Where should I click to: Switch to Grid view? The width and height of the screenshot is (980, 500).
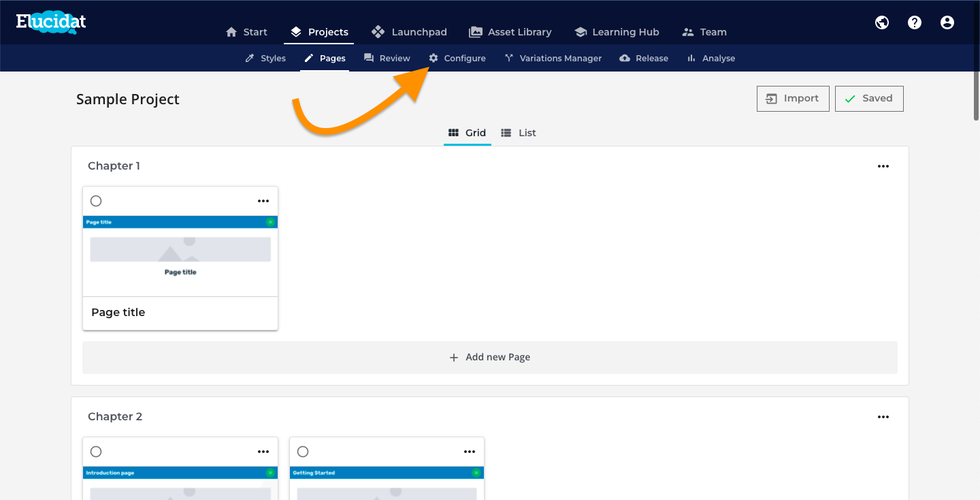[468, 133]
